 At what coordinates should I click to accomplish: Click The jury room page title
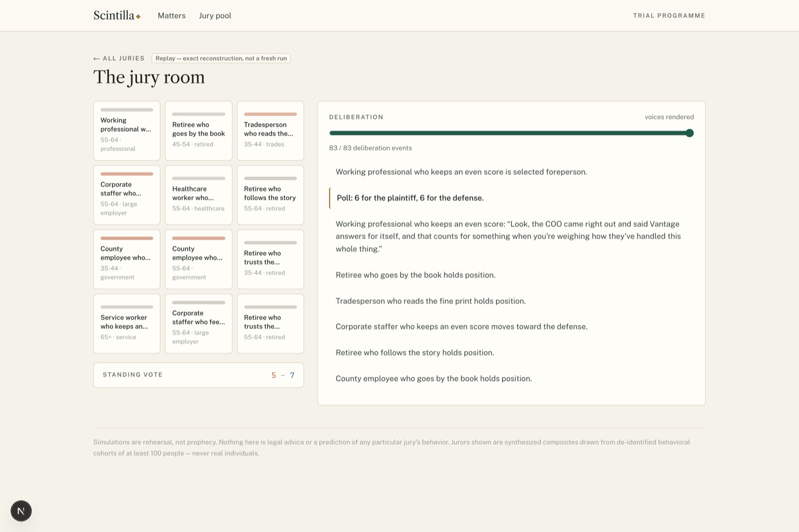[149, 77]
